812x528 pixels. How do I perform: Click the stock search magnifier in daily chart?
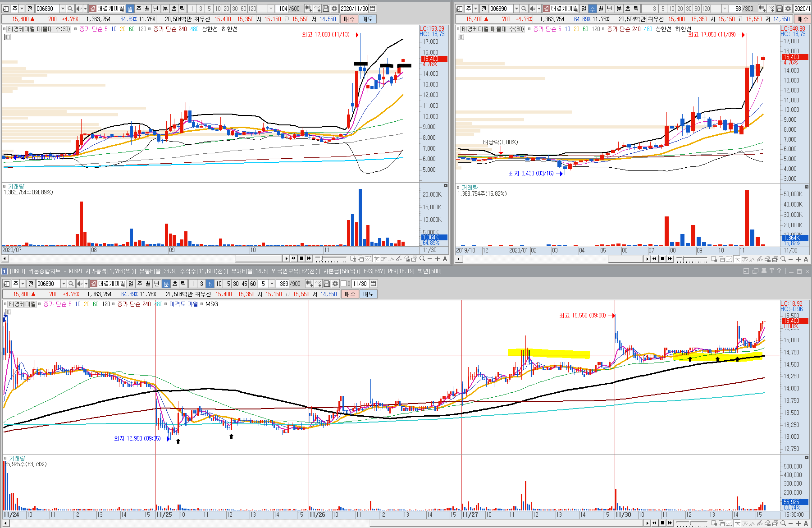coord(70,9)
